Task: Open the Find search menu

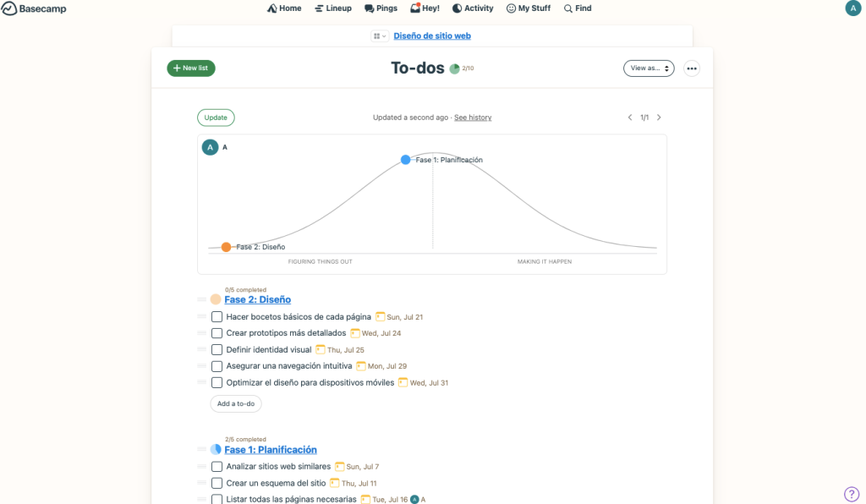Action: (x=578, y=8)
